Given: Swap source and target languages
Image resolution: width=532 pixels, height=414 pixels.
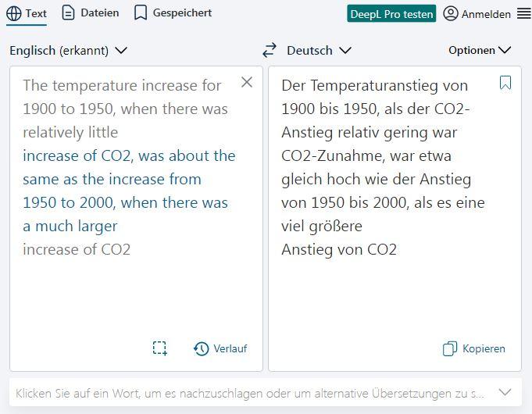Looking at the screenshot, I should coord(270,50).
